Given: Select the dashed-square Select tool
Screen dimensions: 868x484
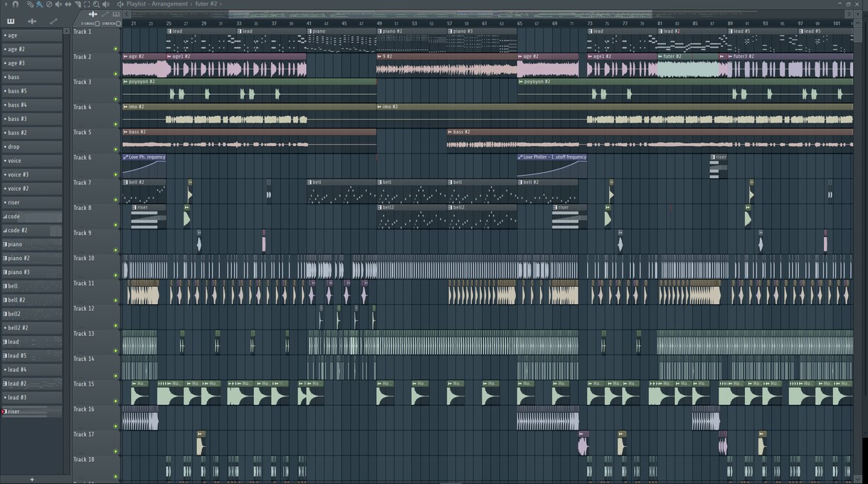Looking at the screenshot, I should coord(87,4).
